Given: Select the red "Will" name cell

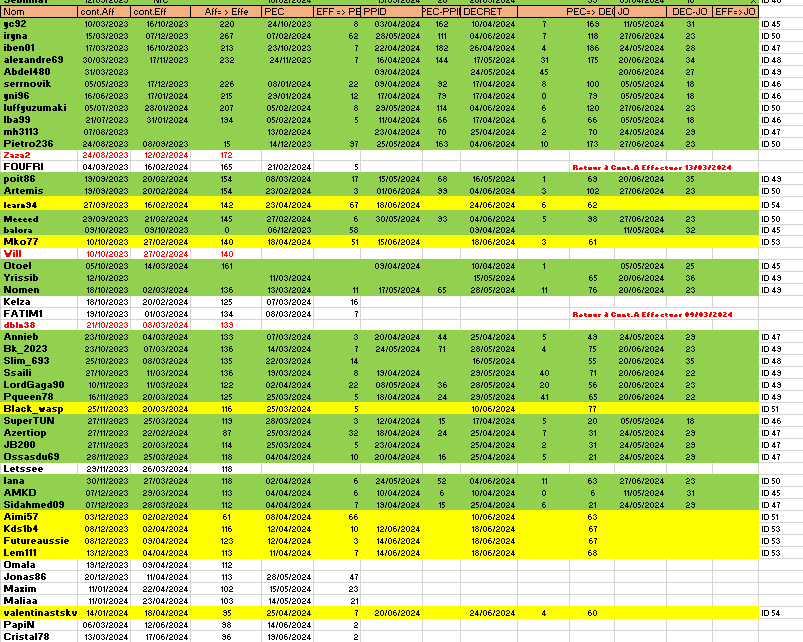Looking at the screenshot, I should coord(39,254).
